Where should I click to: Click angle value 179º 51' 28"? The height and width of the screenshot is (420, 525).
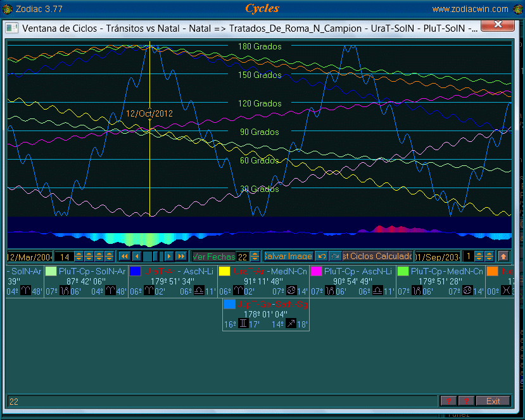tap(440, 281)
